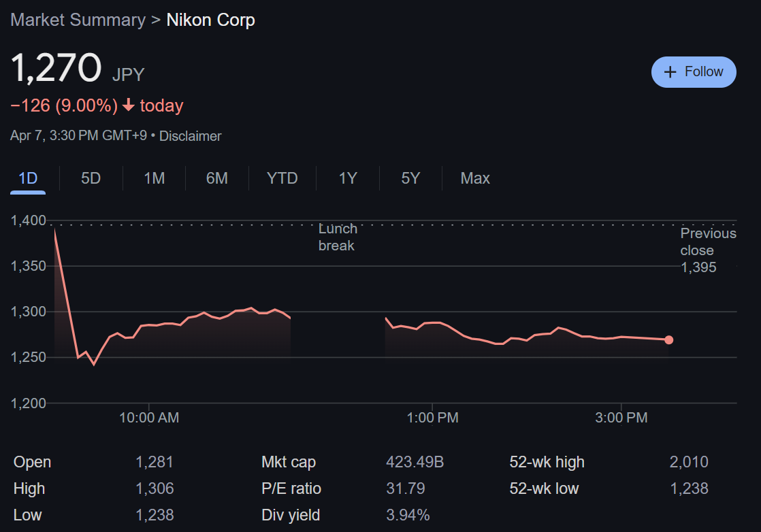Open the 6M chart range

216,178
